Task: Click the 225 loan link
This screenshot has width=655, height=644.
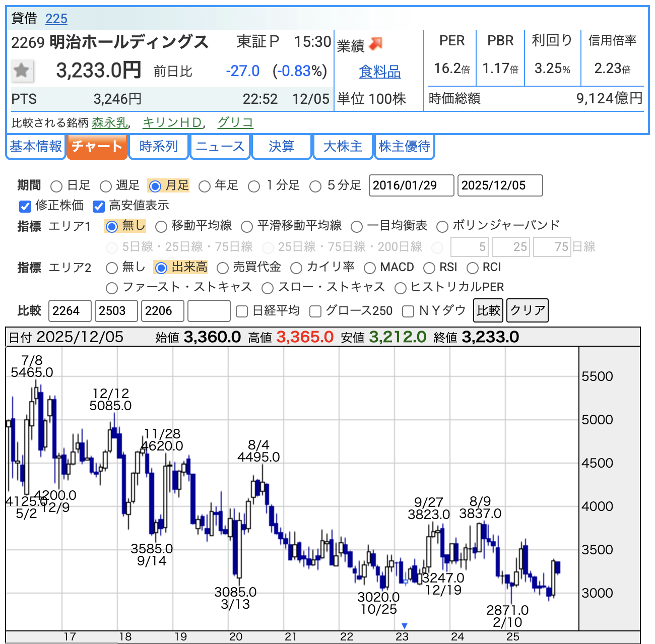Action: [x=56, y=19]
